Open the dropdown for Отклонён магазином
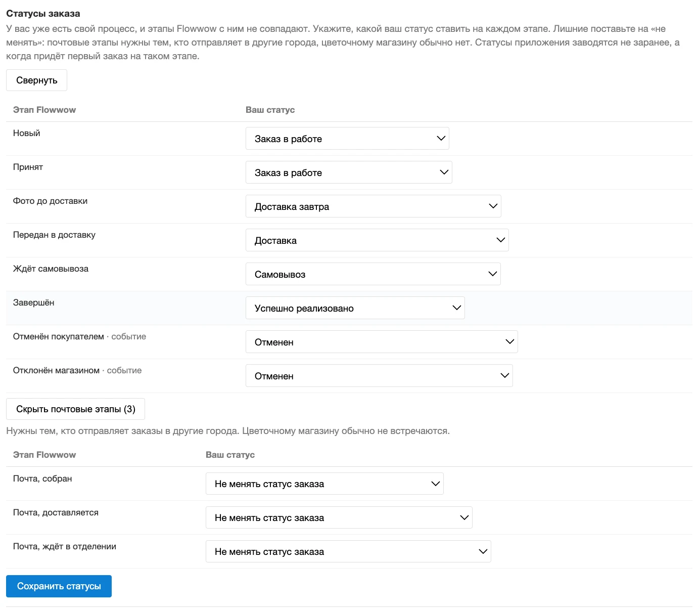This screenshot has width=700, height=609. (379, 376)
